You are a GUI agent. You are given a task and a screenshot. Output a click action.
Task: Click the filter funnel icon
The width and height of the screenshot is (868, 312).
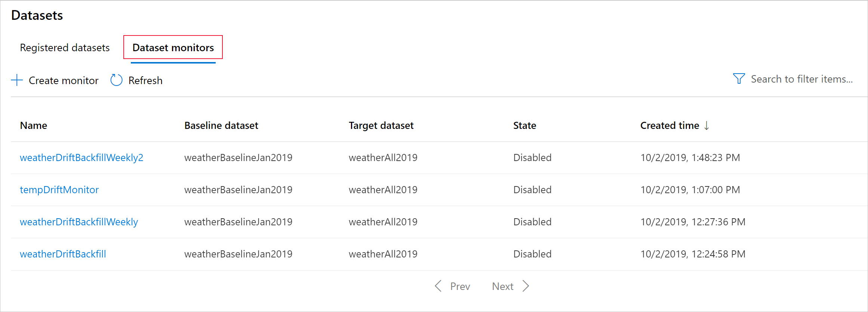tap(739, 79)
